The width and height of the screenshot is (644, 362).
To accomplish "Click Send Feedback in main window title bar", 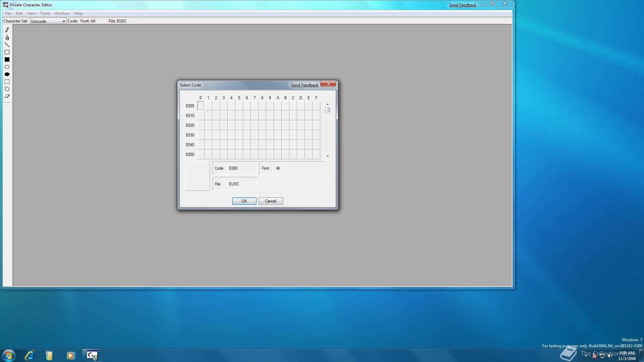I will point(463,5).
